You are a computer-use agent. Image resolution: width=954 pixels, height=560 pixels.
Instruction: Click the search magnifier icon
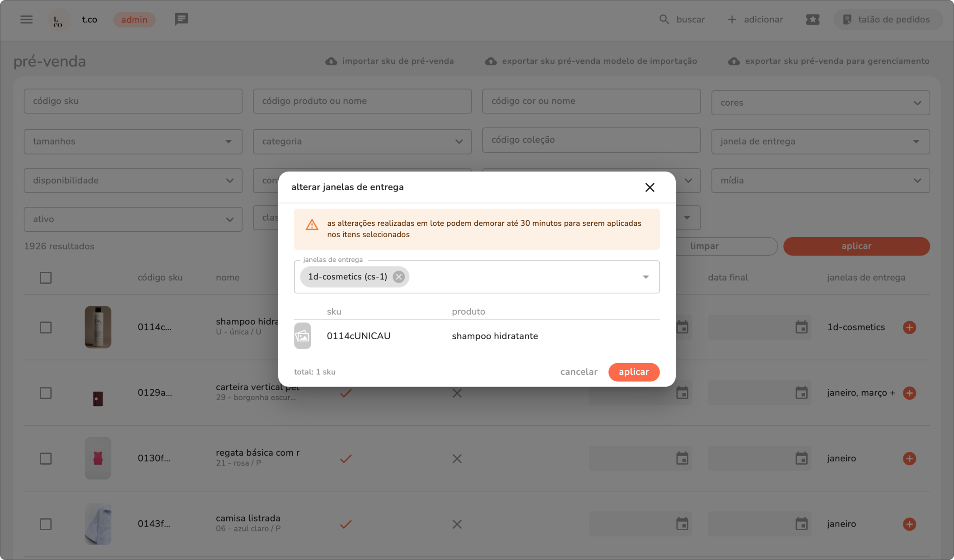click(664, 19)
